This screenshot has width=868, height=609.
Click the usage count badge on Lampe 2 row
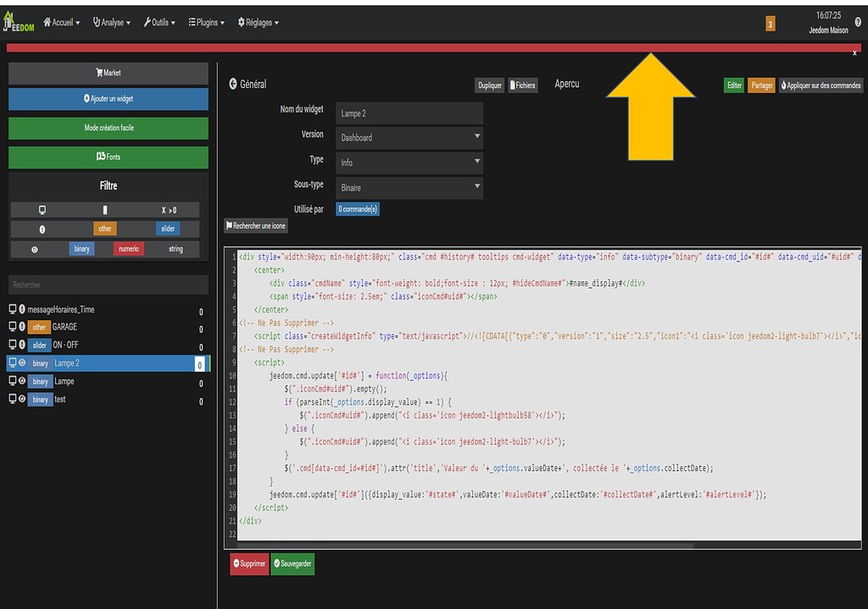[x=200, y=364]
